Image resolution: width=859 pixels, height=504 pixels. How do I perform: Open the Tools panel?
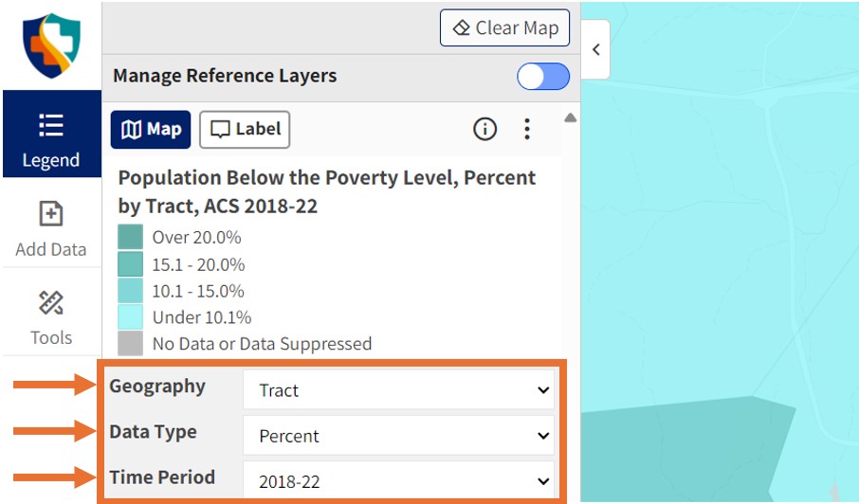point(51,316)
